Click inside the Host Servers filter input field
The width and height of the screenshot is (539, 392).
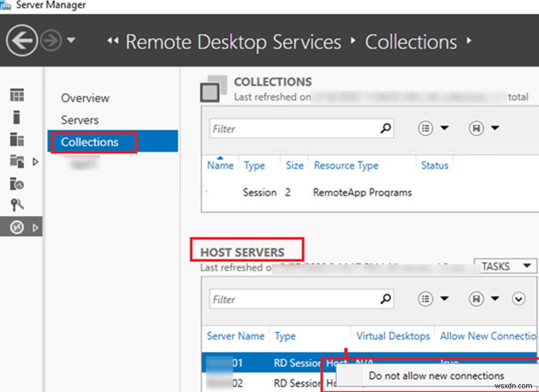pos(290,299)
